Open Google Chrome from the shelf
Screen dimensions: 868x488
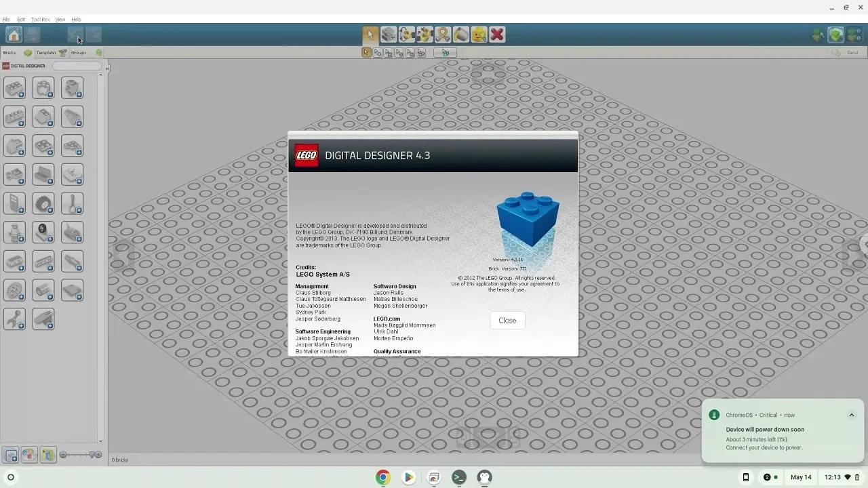pos(383,477)
